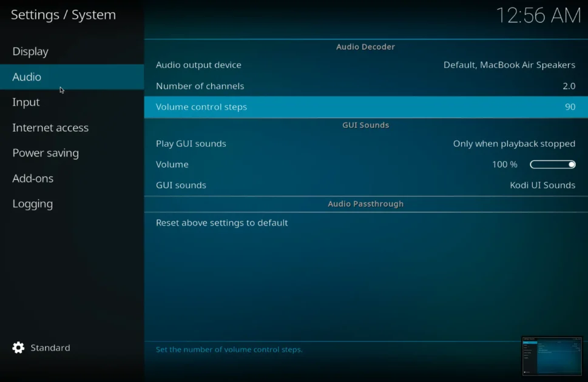Select the Audio category in sidebar
The width and height of the screenshot is (588, 382).
[x=27, y=77]
